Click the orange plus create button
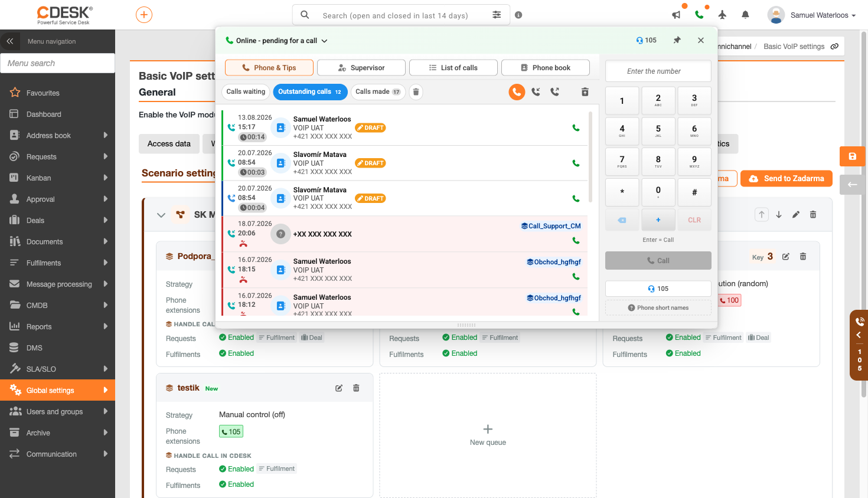Viewport: 868px width, 498px height. click(x=144, y=15)
